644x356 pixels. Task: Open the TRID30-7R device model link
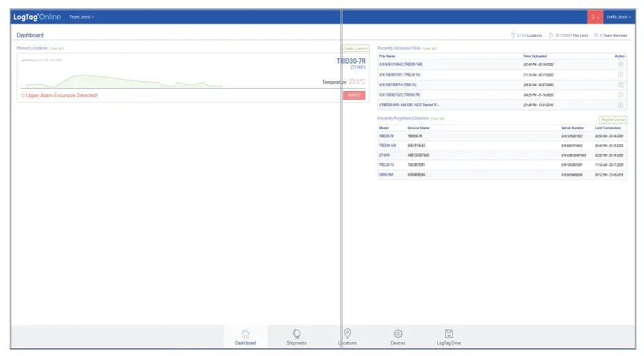click(x=386, y=136)
